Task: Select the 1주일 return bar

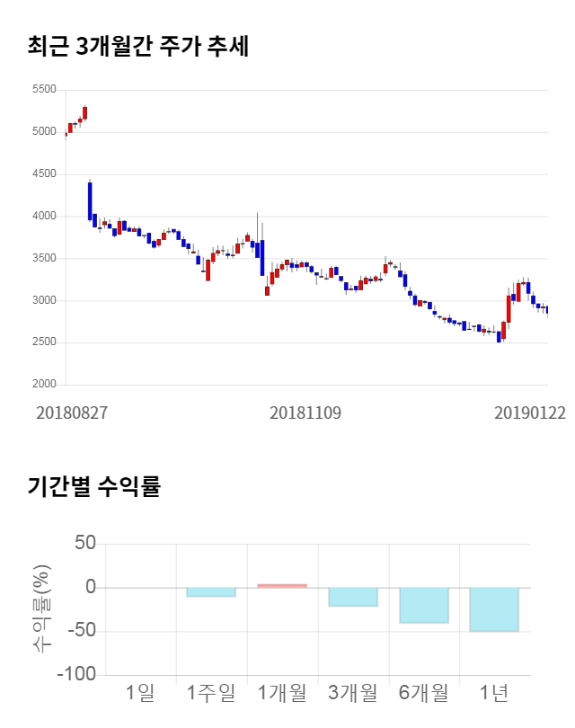Action: coord(211,591)
